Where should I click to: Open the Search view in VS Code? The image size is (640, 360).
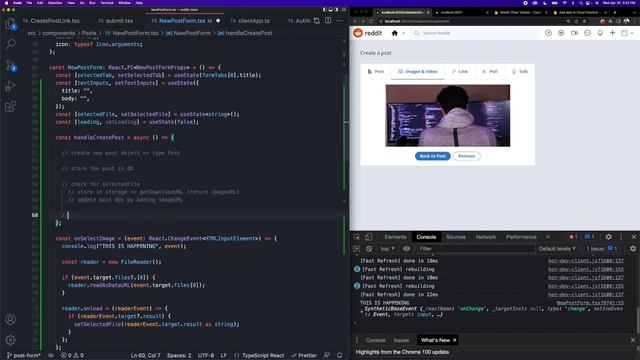coord(11,44)
